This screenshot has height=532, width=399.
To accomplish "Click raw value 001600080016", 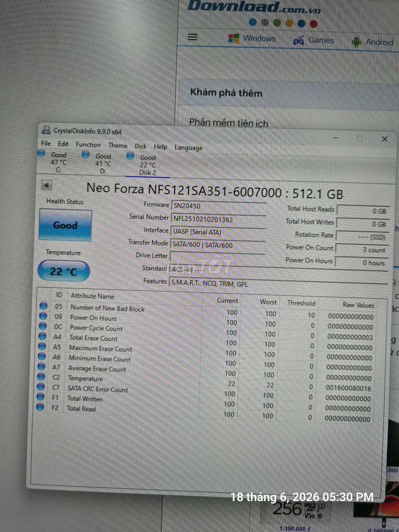I will point(349,388).
